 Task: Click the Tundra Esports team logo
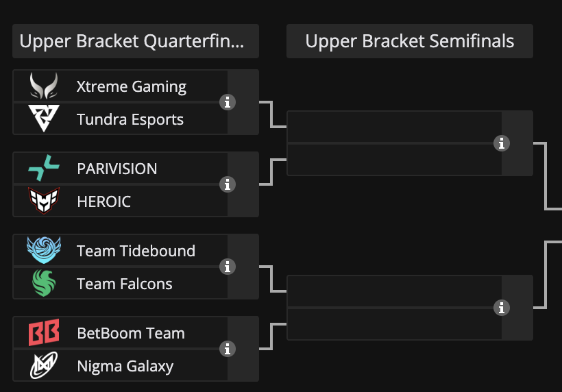click(x=44, y=119)
